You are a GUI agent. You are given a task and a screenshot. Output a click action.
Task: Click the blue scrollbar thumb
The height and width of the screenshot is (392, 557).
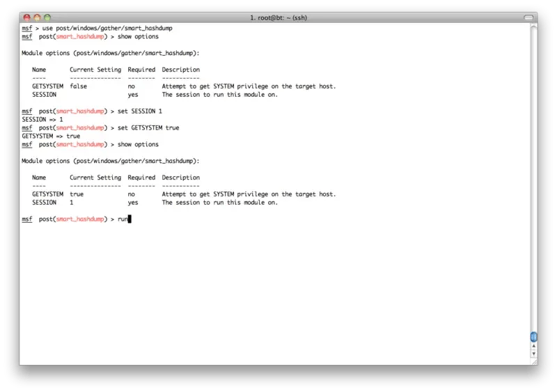(x=533, y=336)
